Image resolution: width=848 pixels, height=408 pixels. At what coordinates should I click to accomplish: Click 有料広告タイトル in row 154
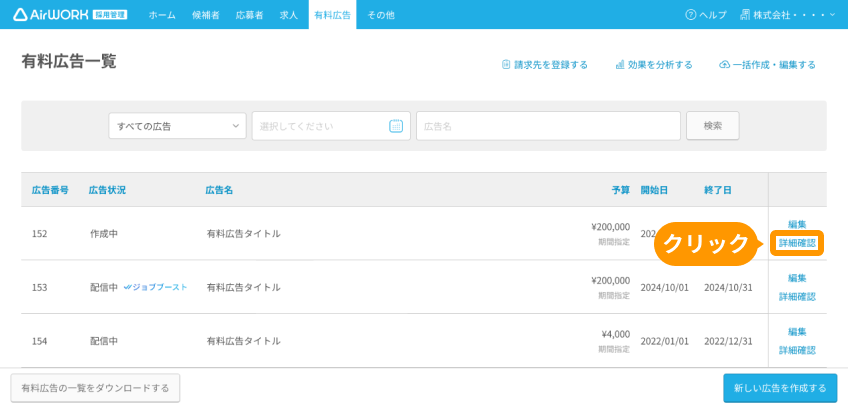coord(243,341)
